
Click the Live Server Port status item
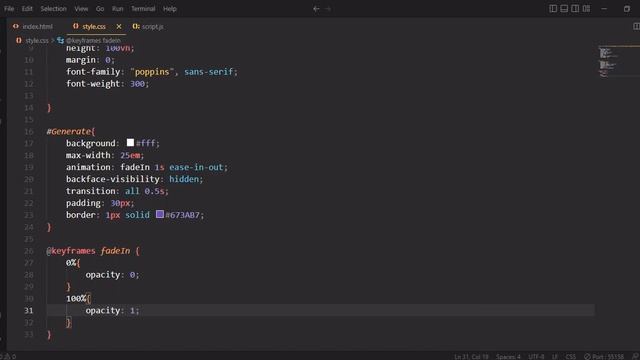coord(604,357)
